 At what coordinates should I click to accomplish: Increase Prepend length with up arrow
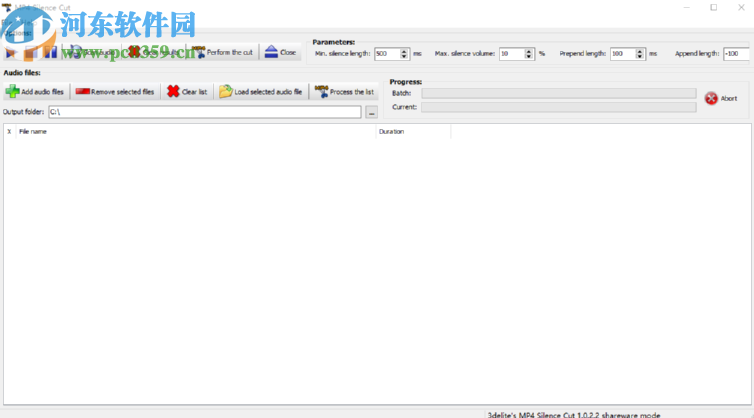640,51
